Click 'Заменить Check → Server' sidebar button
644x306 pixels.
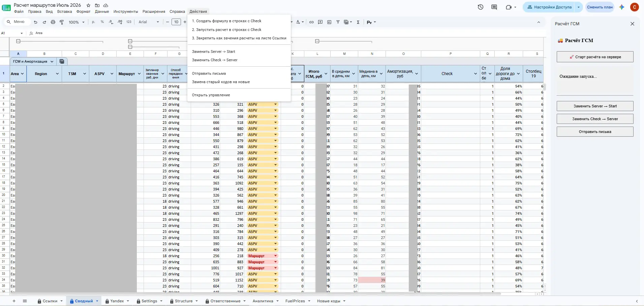pos(595,119)
